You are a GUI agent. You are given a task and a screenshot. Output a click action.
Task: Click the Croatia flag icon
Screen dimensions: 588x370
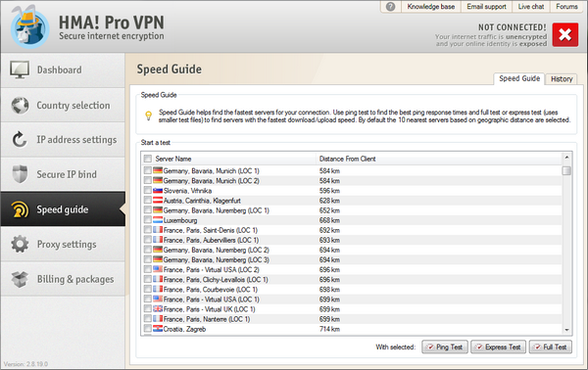(x=158, y=329)
